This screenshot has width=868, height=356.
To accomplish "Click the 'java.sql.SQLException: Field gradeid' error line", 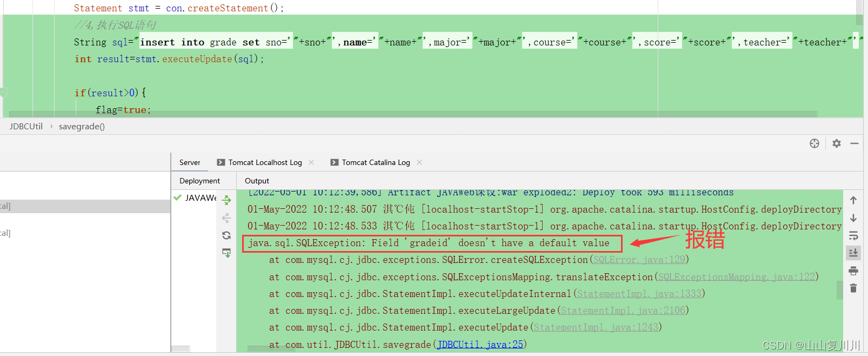I will (x=429, y=243).
